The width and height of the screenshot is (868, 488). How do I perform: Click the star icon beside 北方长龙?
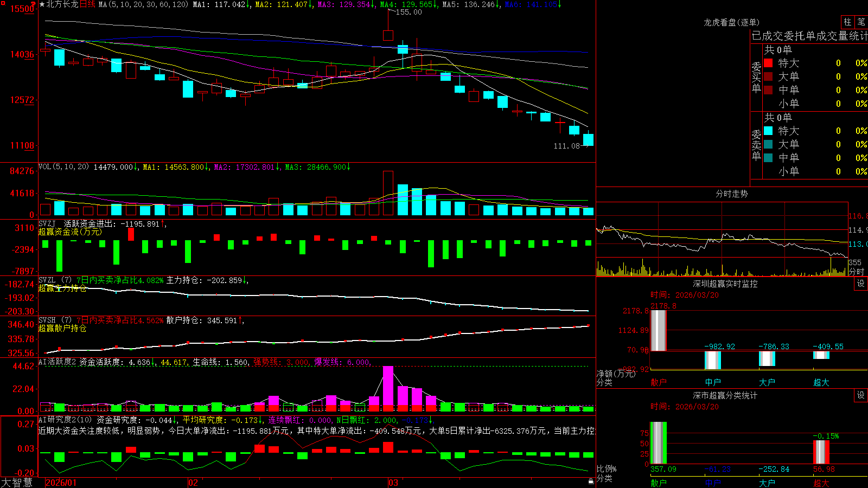pos(42,4)
